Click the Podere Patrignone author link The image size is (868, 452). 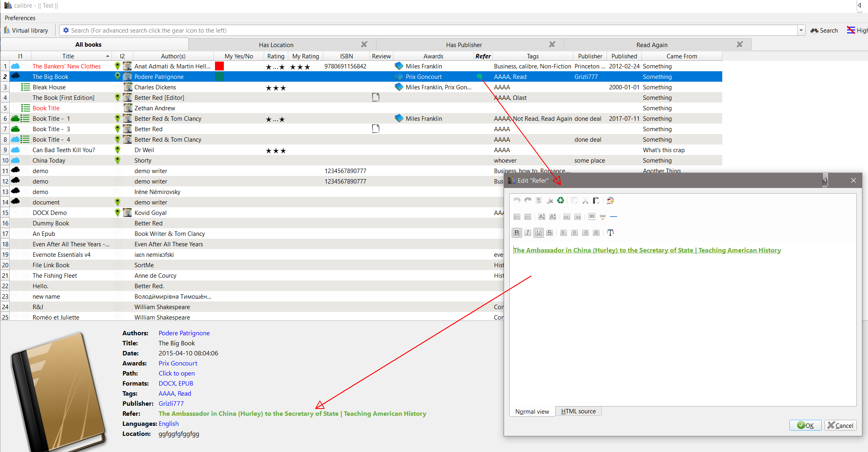click(184, 333)
